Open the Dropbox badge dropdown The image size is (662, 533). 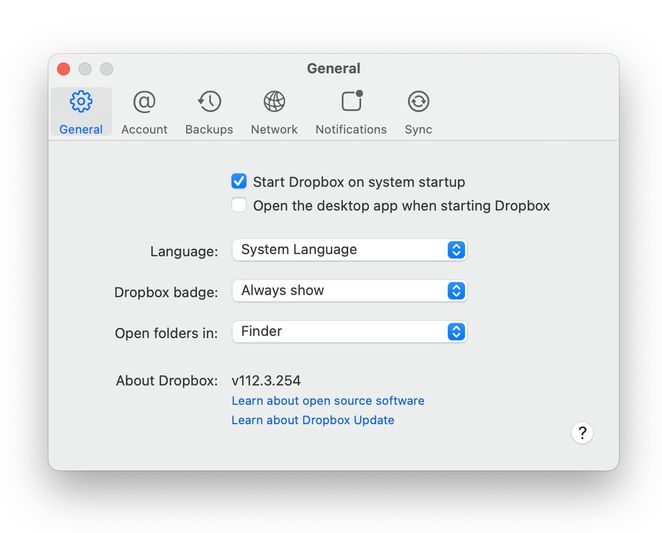[x=349, y=291]
